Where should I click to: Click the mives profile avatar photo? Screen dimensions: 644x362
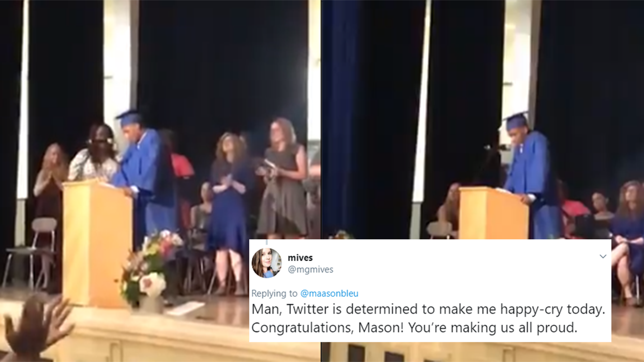[x=266, y=263]
